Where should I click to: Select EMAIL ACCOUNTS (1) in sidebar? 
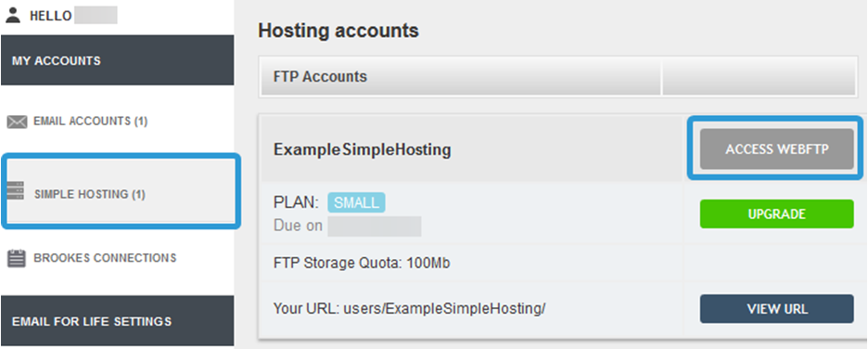tap(90, 122)
